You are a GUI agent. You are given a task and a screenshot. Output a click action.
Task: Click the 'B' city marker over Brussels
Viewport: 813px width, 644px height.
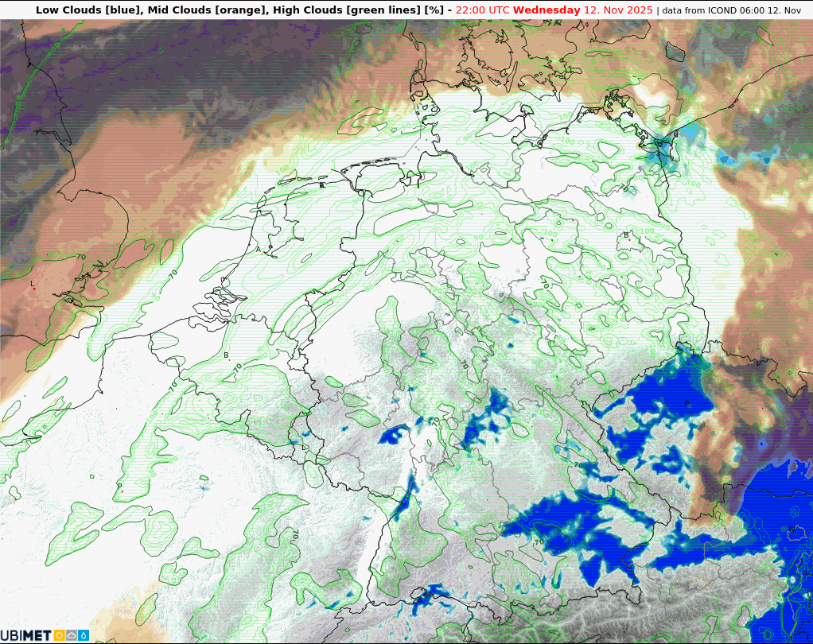coord(227,355)
